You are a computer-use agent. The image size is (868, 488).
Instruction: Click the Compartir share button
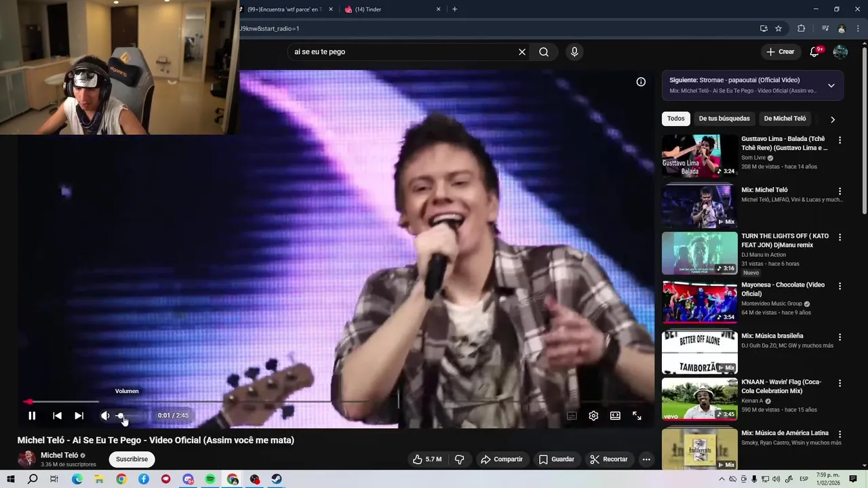tap(502, 459)
